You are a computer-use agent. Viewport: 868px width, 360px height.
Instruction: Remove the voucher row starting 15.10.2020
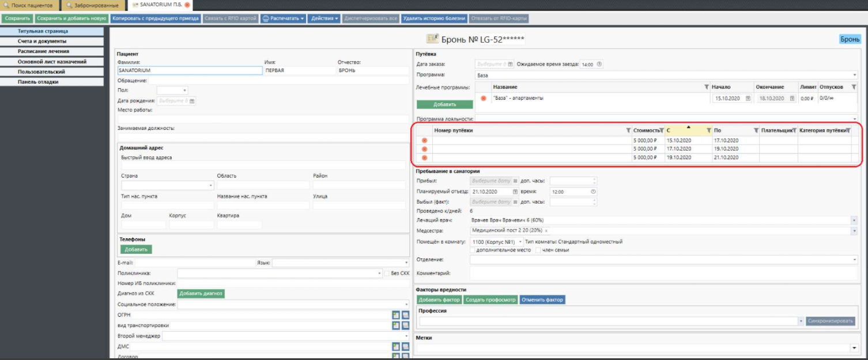click(425, 140)
